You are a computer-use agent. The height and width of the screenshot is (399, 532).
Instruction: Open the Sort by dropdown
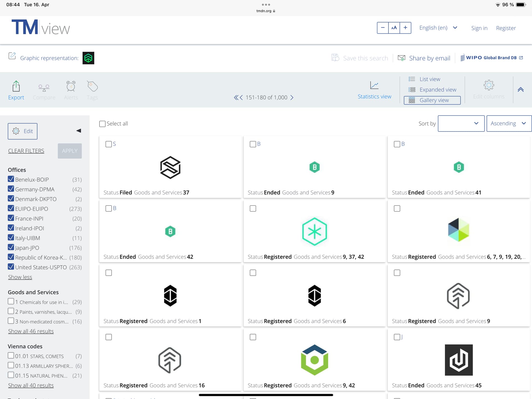point(461,123)
